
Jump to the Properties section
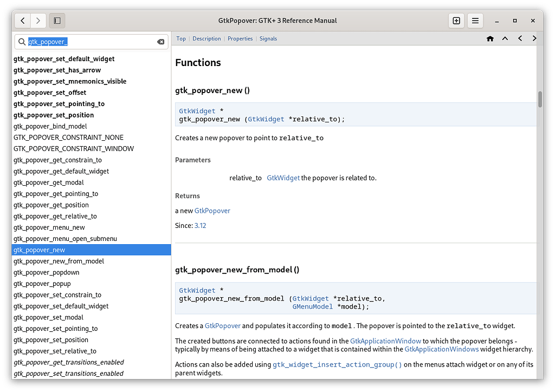pos(240,38)
